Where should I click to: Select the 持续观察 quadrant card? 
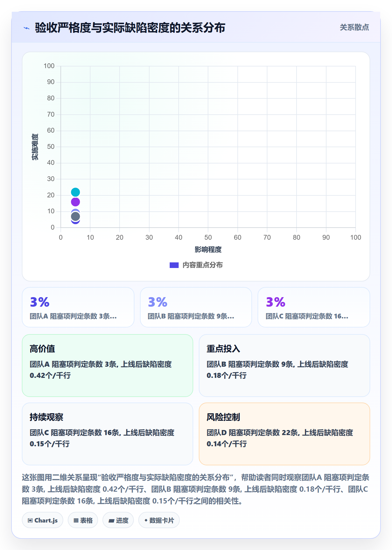[108, 434]
